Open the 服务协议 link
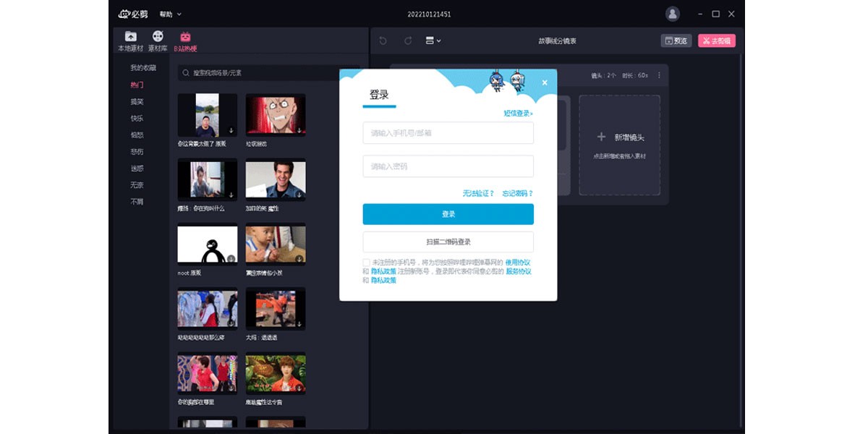 coord(518,271)
